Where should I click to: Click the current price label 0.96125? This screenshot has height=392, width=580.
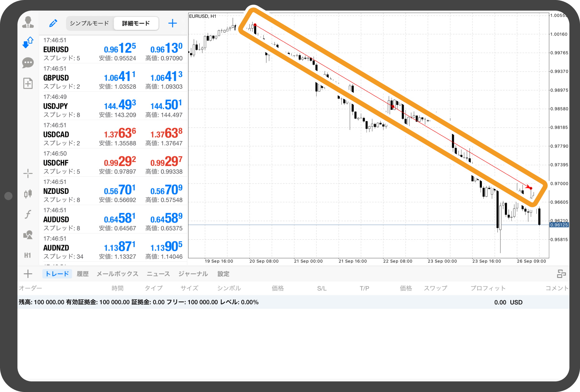tap(559, 225)
